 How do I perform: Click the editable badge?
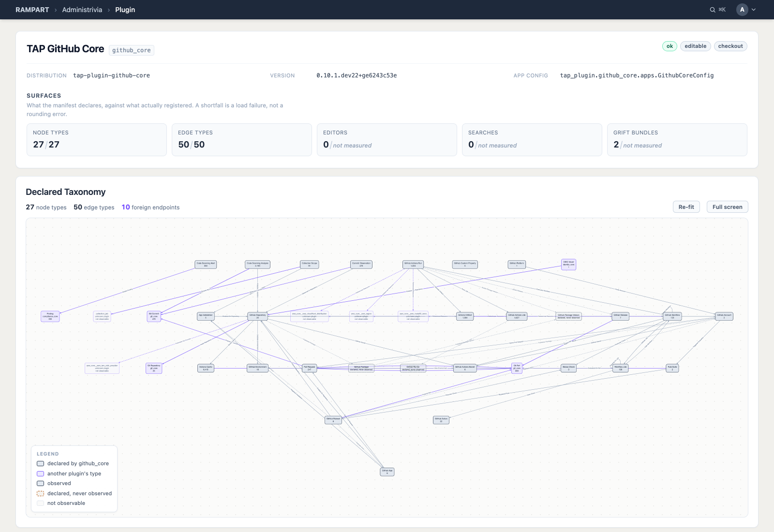tap(695, 46)
